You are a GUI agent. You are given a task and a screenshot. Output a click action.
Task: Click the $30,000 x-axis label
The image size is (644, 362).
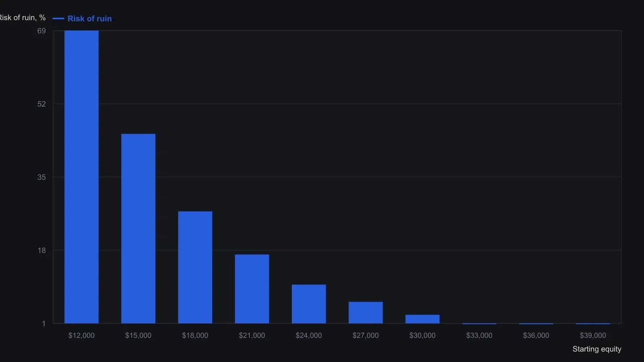[422, 335]
